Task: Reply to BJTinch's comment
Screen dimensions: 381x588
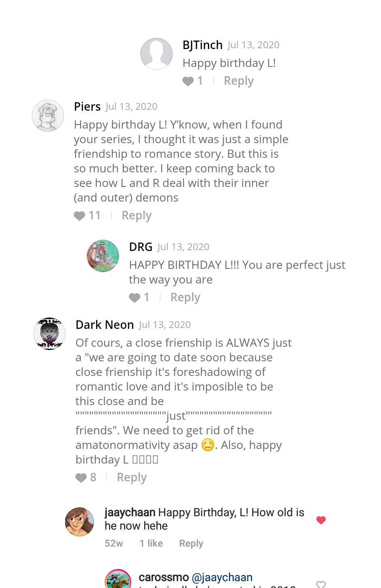Action: pos(239,81)
